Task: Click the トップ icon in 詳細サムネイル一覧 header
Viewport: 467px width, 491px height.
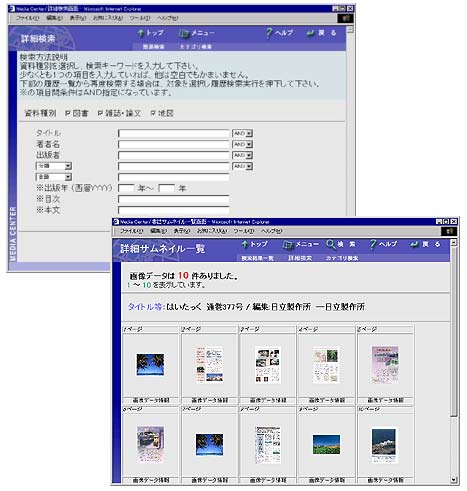Action: tap(245, 244)
